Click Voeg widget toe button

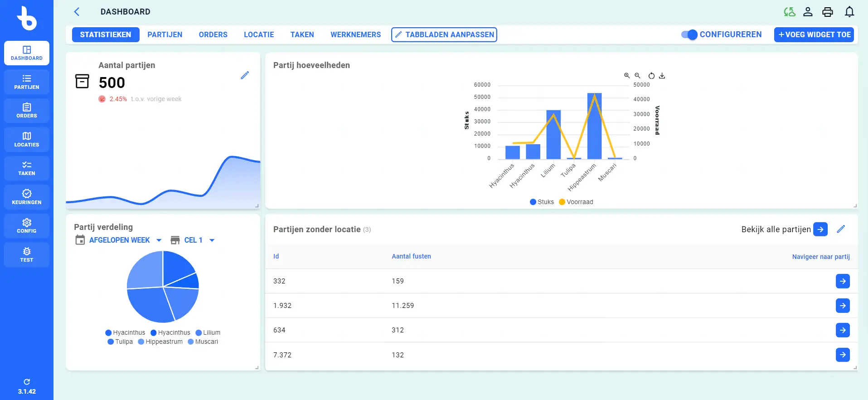(814, 34)
